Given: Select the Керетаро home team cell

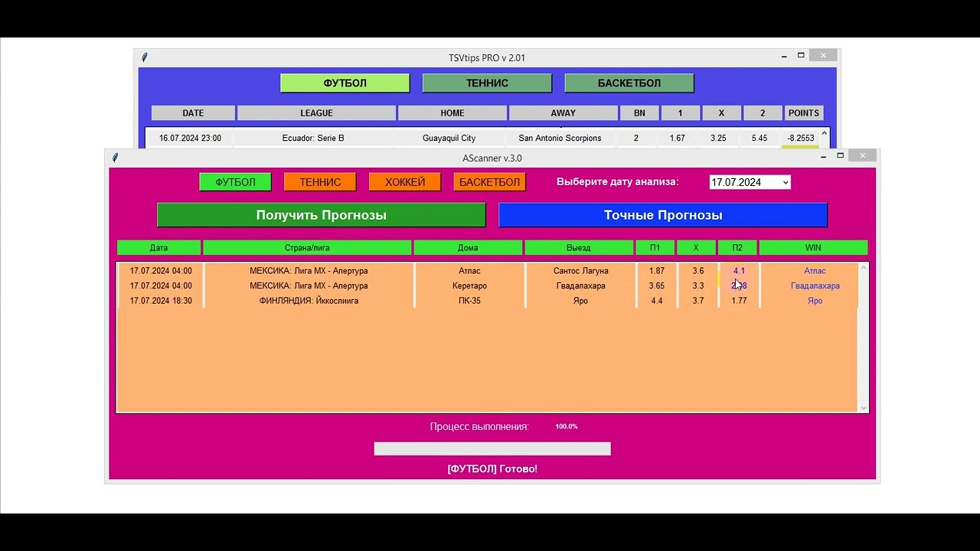Looking at the screenshot, I should tap(469, 285).
